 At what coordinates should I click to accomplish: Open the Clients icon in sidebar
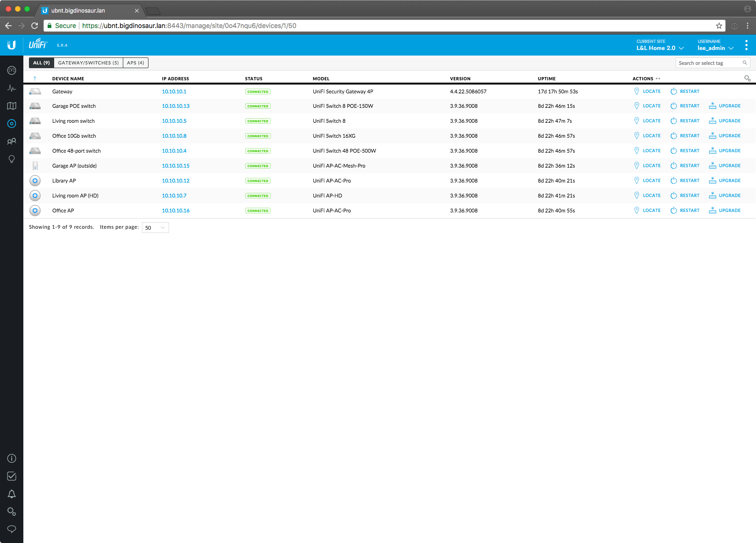(x=12, y=141)
